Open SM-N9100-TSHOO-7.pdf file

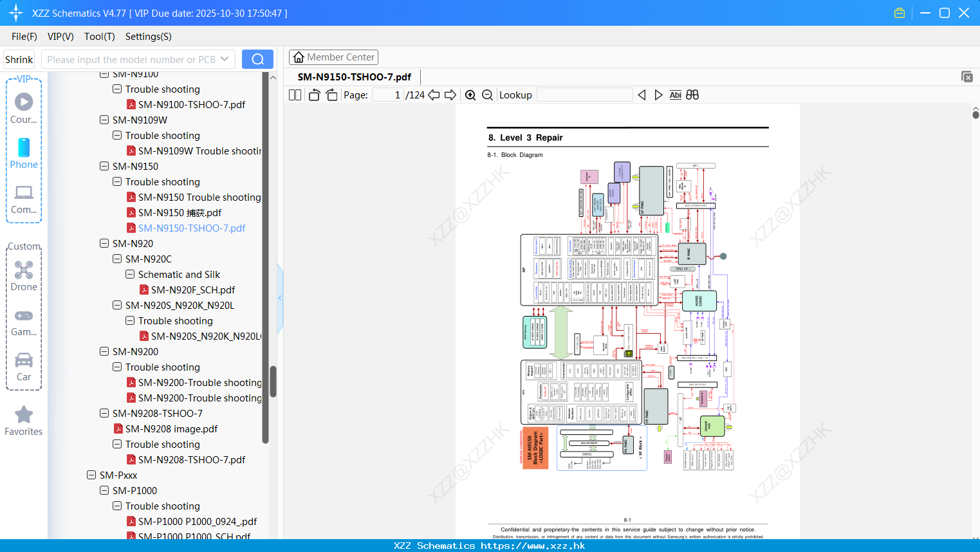pos(191,104)
